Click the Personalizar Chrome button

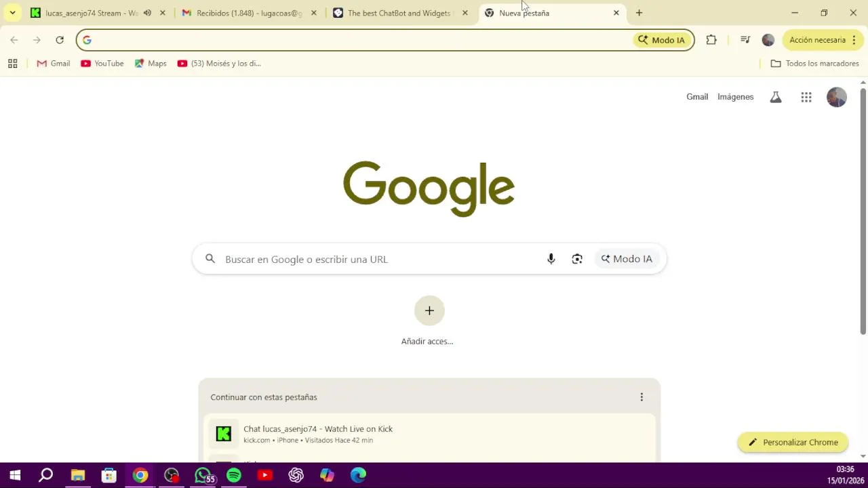(793, 443)
